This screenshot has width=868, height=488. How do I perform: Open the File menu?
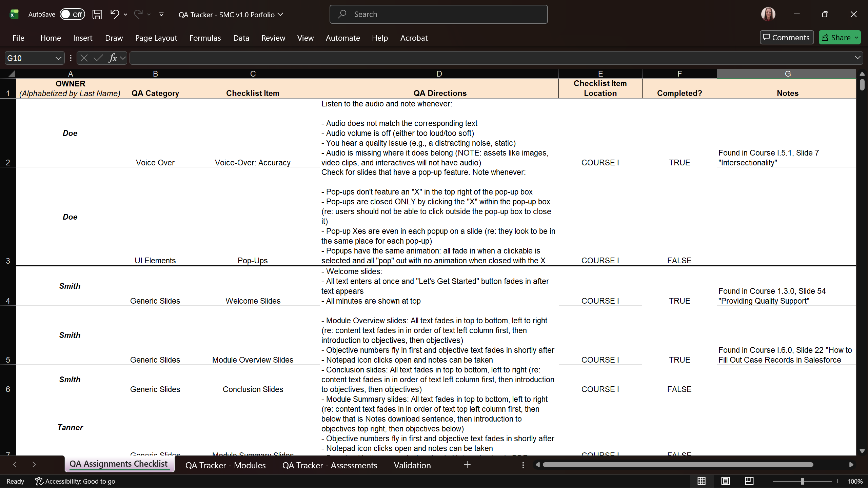[x=18, y=38]
